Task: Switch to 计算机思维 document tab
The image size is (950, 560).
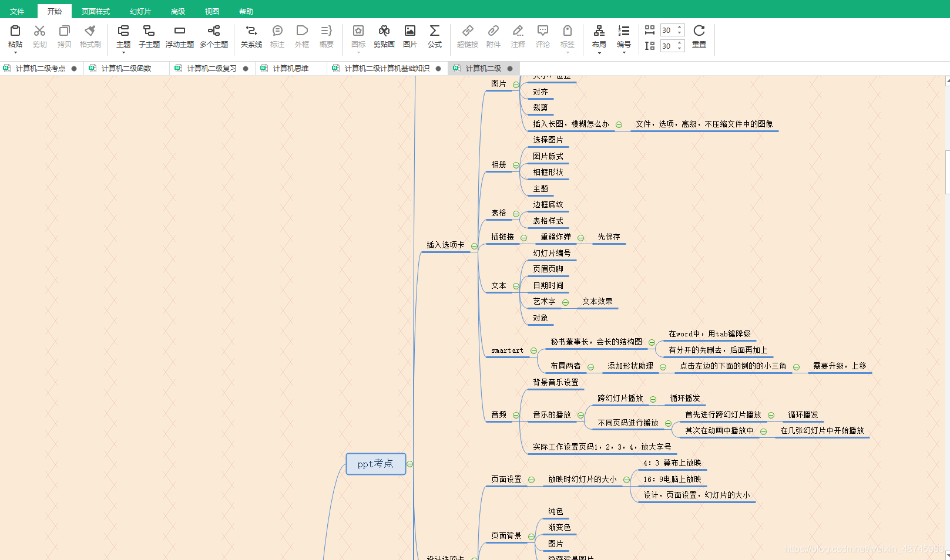Action: [x=290, y=69]
